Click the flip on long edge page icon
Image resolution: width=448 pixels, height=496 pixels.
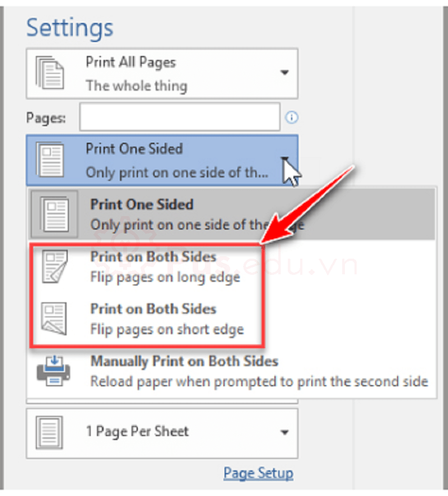click(x=54, y=266)
